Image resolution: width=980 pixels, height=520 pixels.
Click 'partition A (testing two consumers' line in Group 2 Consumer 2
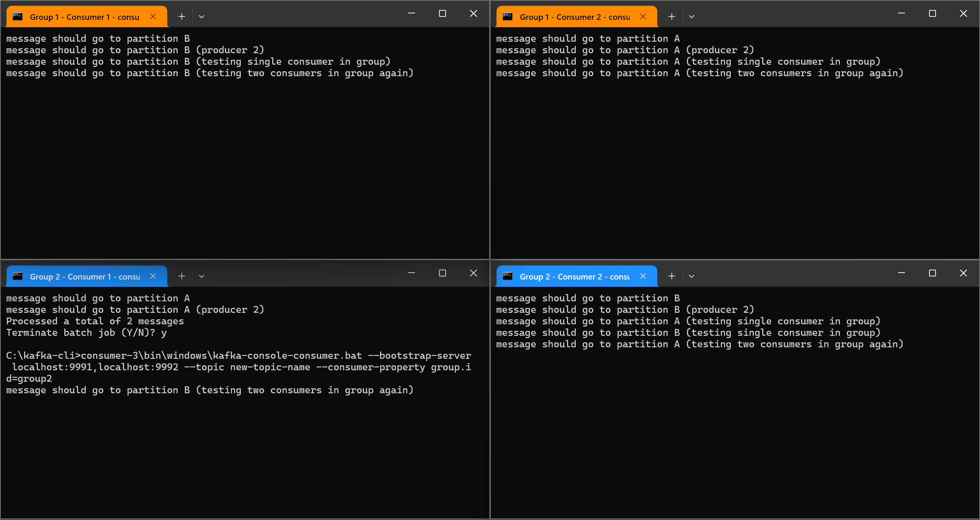[x=700, y=344]
